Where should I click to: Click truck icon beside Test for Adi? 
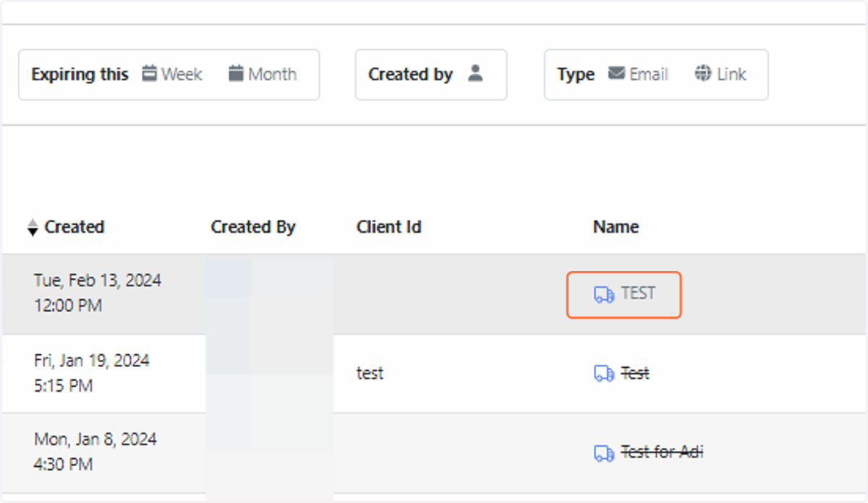click(x=604, y=452)
